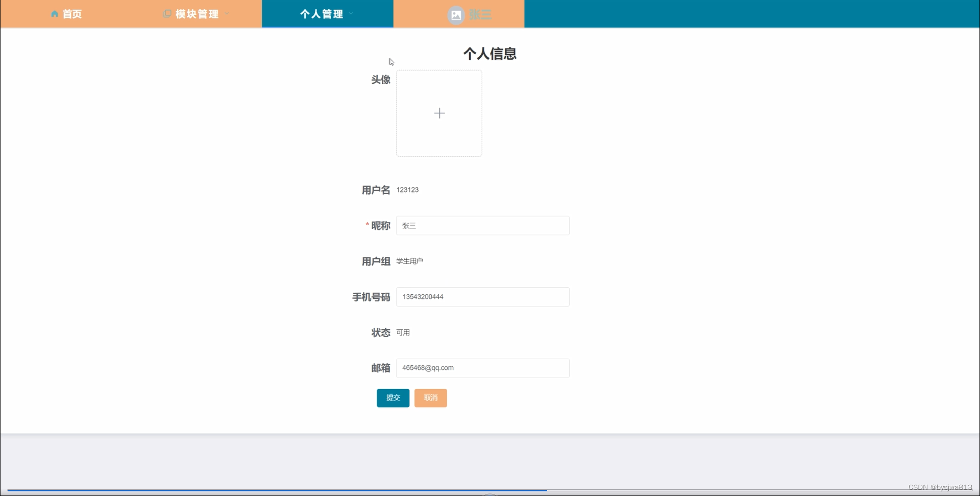The width and height of the screenshot is (980, 496).
Task: Expand the 个人管理 dropdown arrow
Action: pyautogui.click(x=351, y=14)
